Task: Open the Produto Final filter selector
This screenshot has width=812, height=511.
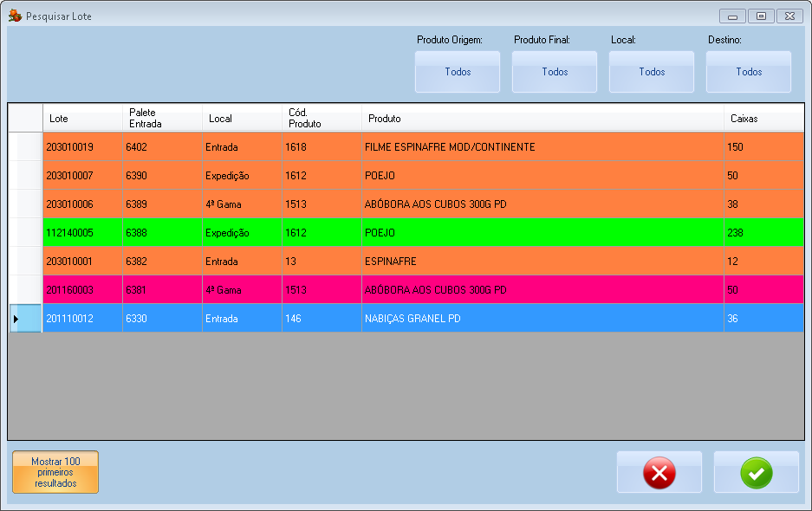Action: 555,72
